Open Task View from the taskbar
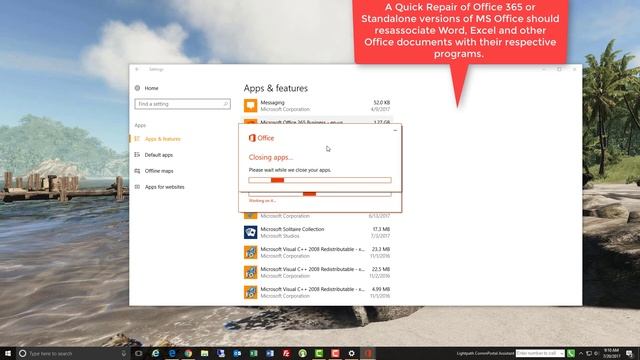This screenshot has height=360, width=640. pos(139,353)
